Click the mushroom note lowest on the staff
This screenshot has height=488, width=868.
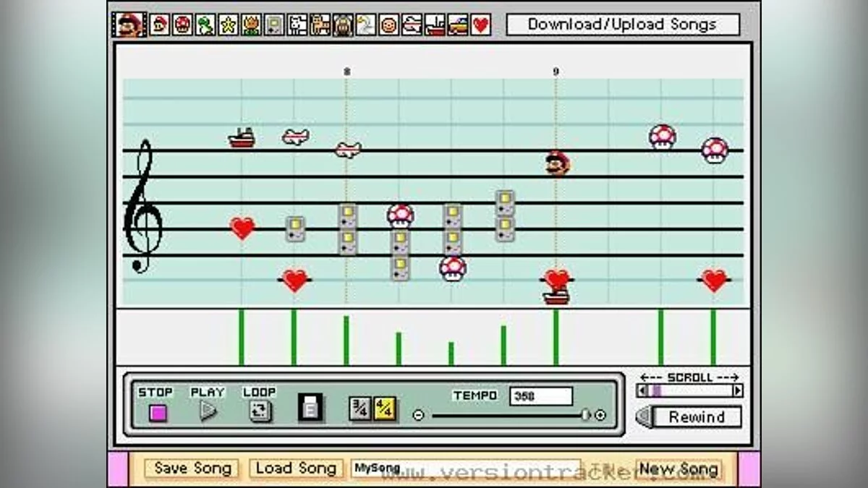click(x=452, y=268)
